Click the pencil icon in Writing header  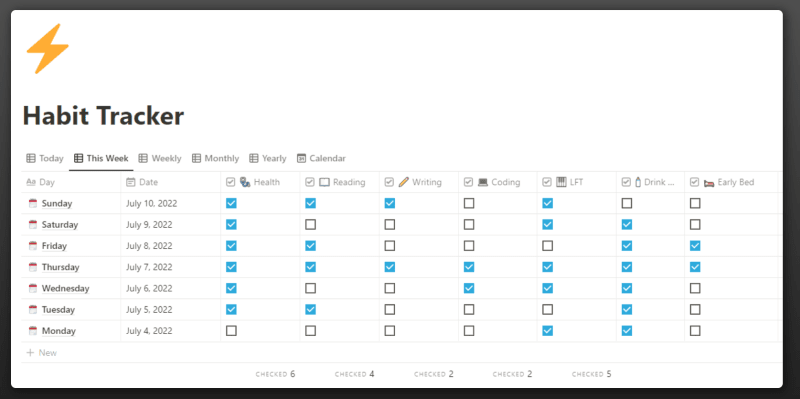click(404, 182)
